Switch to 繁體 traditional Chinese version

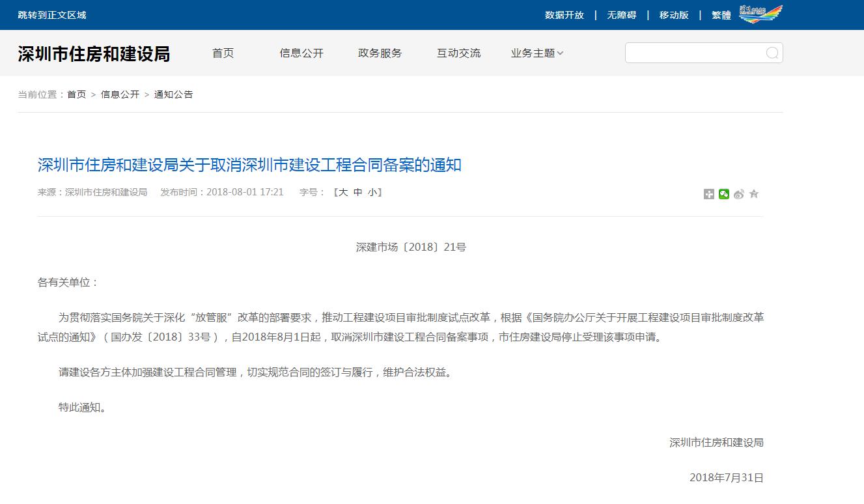click(x=719, y=14)
